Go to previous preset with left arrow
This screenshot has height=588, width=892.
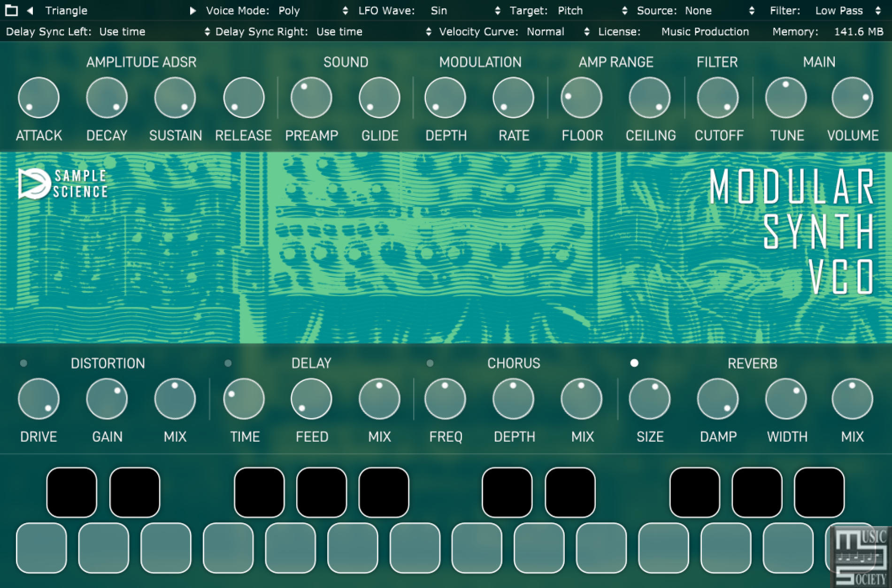(x=30, y=10)
